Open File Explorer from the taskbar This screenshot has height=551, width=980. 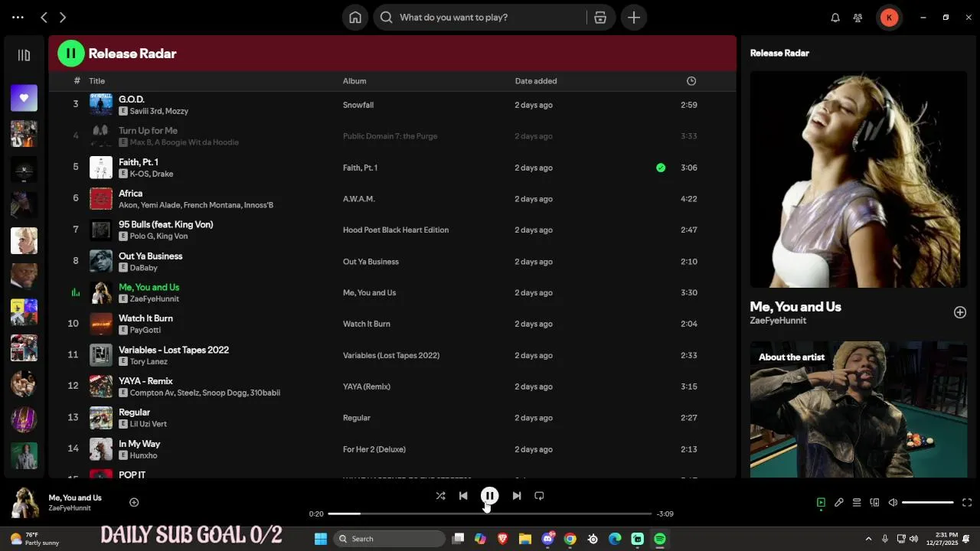[525, 539]
